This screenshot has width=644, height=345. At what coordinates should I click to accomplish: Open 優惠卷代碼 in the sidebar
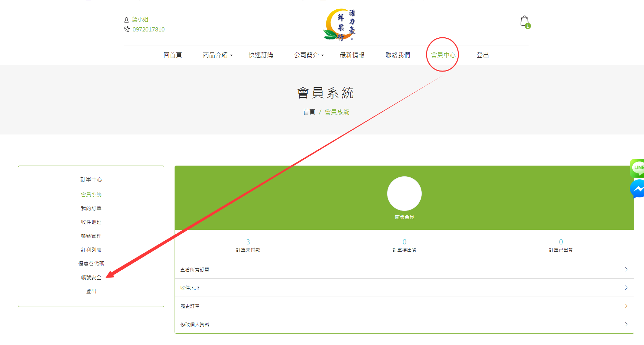[91, 264]
